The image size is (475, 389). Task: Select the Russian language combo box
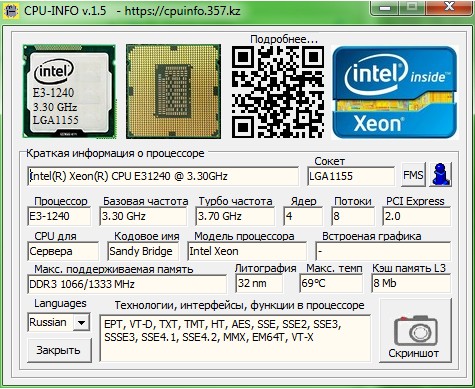point(58,322)
